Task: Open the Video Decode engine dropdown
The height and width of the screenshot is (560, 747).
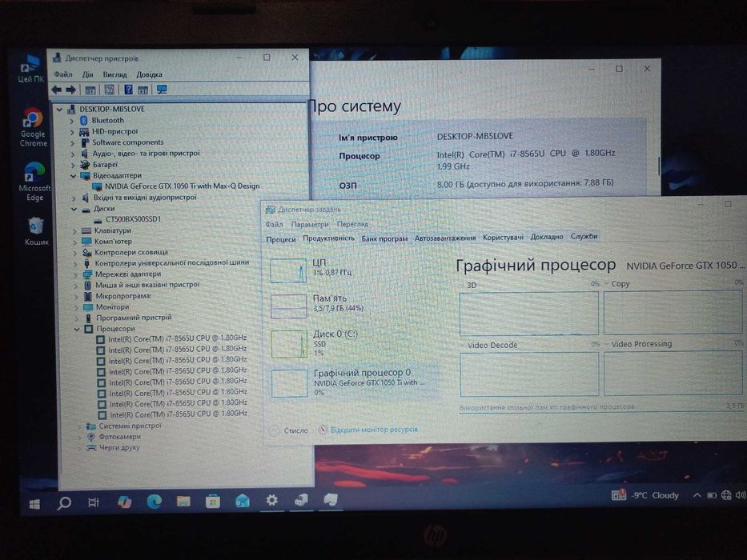Action: (x=463, y=346)
